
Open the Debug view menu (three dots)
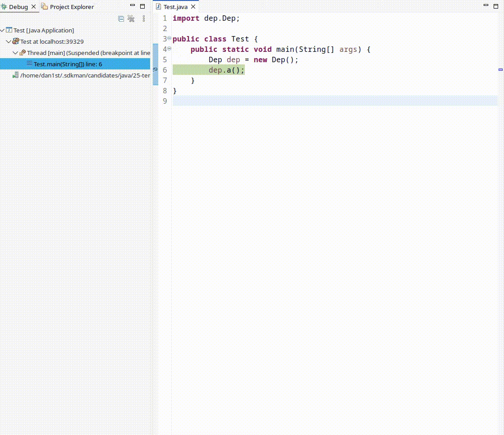144,18
